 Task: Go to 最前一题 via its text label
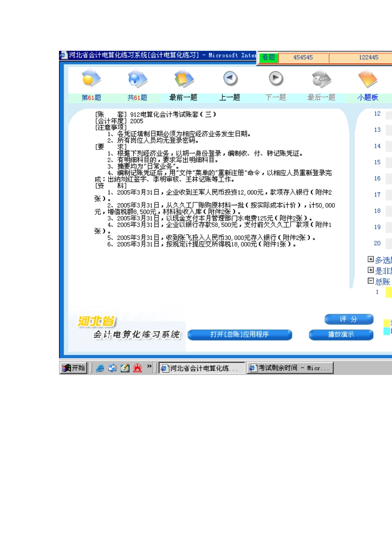coord(183,97)
